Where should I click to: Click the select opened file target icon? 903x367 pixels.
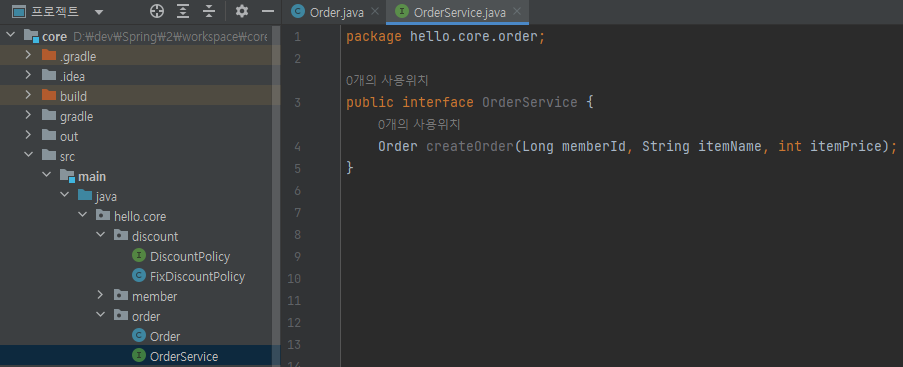click(x=157, y=11)
